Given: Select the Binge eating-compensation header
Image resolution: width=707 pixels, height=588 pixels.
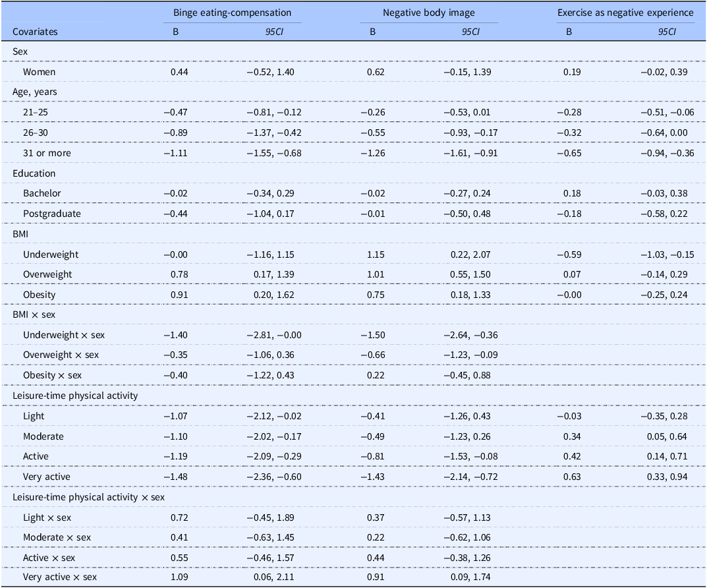Looking at the screenshot, I should (232, 13).
